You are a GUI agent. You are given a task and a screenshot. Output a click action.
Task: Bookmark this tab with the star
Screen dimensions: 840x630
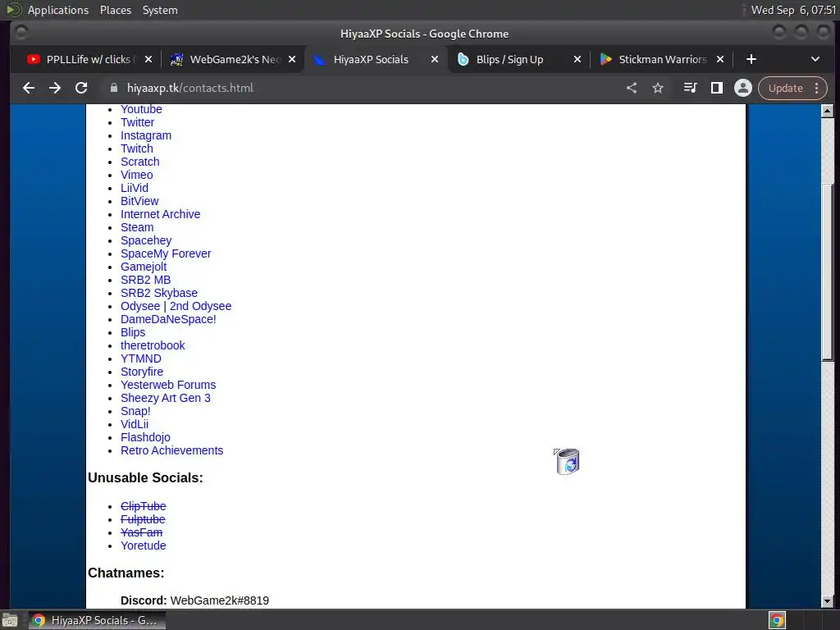point(658,88)
